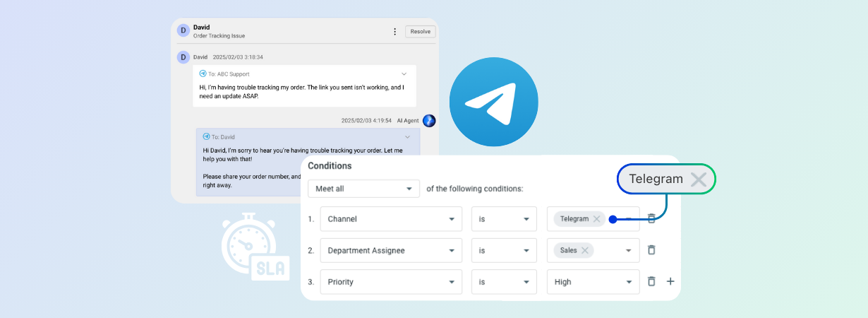Viewport: 868px width, 318px height.
Task: Delete the Channel condition with trash icon
Action: click(x=651, y=219)
